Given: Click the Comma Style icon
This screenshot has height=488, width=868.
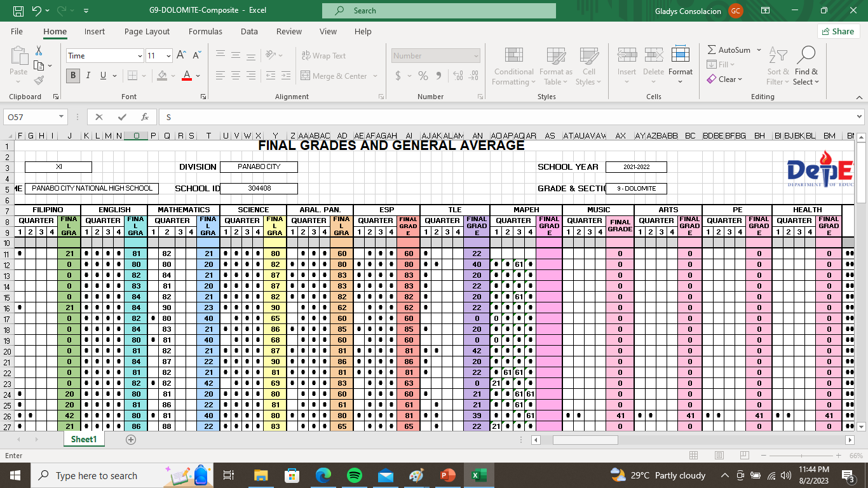Looking at the screenshot, I should pyautogui.click(x=438, y=76).
